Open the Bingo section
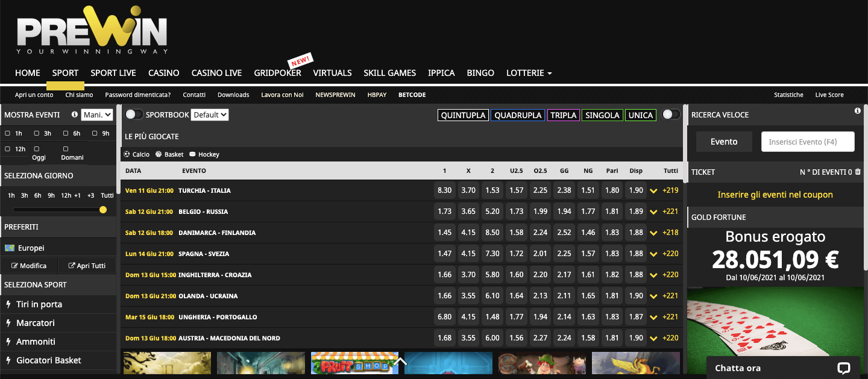Screen dimensions: 868x379 480,73
